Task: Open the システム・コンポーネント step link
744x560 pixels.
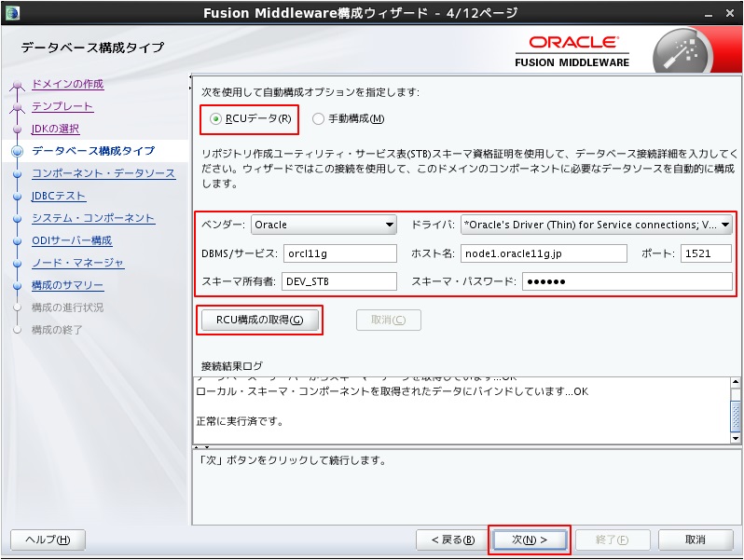Action: [93, 218]
